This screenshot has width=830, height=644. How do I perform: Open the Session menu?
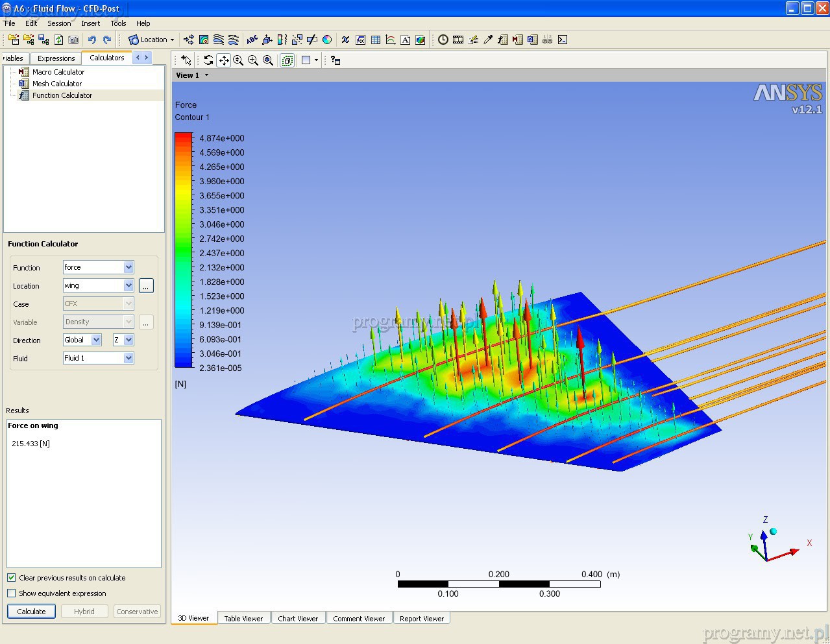[x=59, y=23]
